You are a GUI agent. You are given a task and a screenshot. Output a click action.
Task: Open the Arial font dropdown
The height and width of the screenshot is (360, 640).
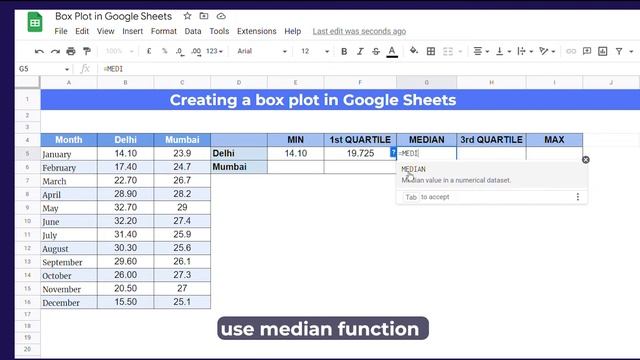(x=262, y=51)
